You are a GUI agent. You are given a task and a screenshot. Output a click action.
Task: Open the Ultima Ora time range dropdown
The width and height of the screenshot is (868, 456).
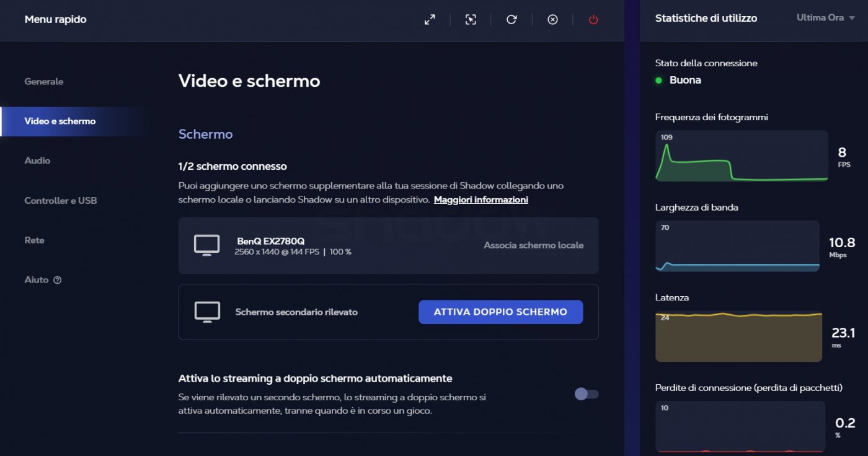point(825,17)
